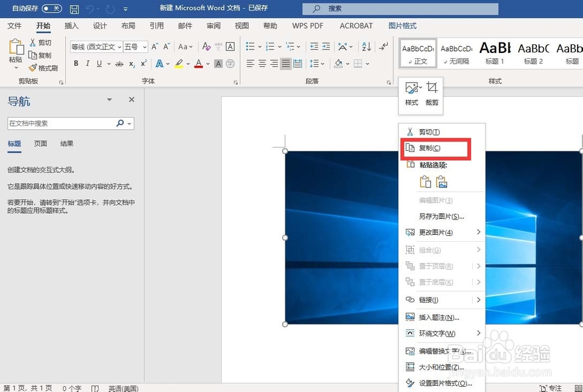Open the Shading paint bucket color
Image resolution: width=583 pixels, height=392 pixels.
(338, 63)
